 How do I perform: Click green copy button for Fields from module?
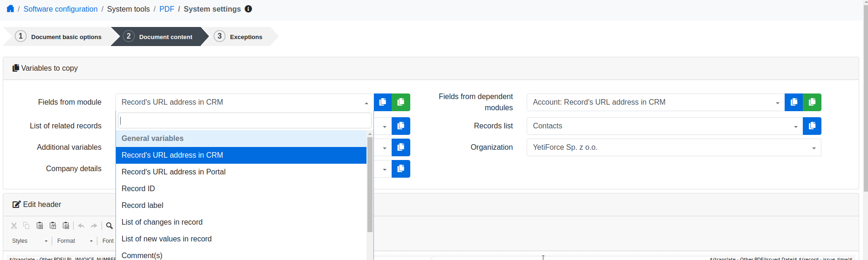coord(401,102)
